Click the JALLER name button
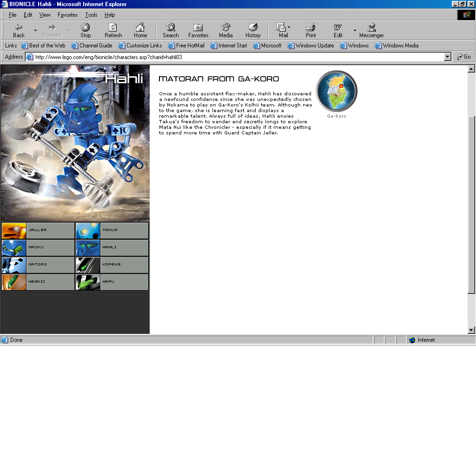Image resolution: width=476 pixels, height=465 pixels. click(50, 231)
